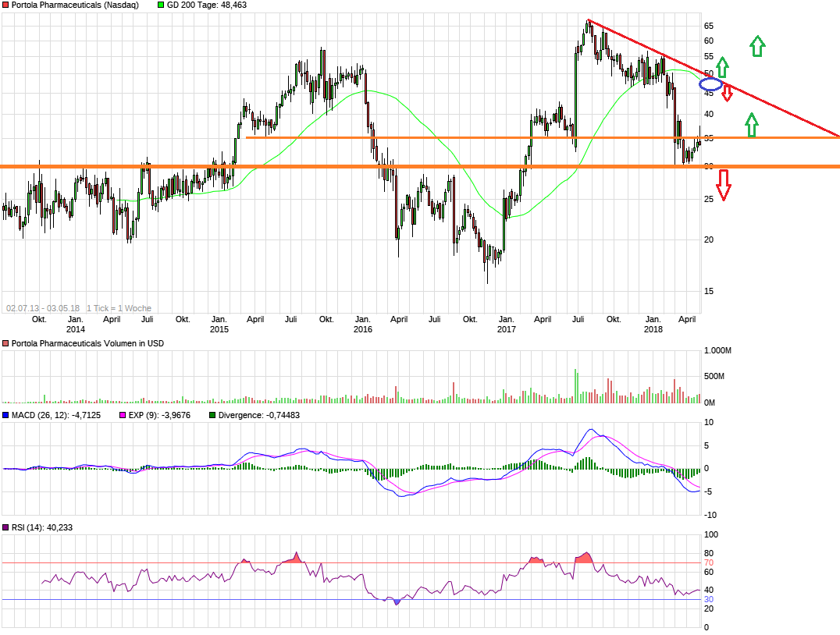Click the 15 price axis label
840x635 pixels.
(709, 291)
